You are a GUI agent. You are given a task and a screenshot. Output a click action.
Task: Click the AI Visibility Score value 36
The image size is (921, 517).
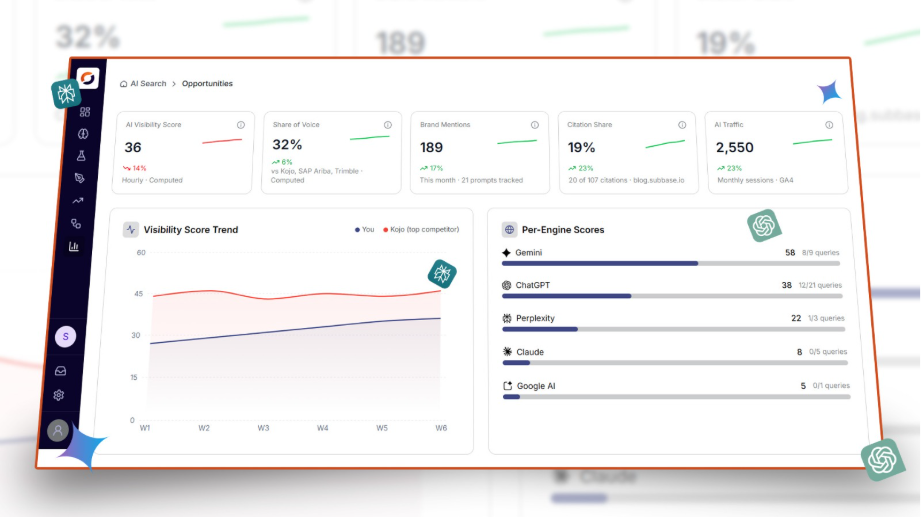click(x=133, y=147)
